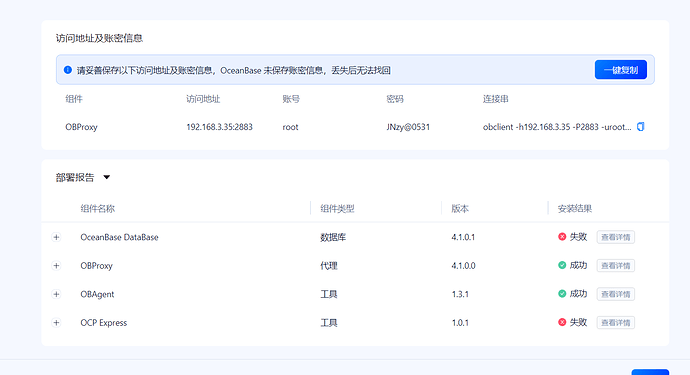Viewport: 690px width, 375px height.
Task: Expand the OBAgent row
Action: pos(56,294)
